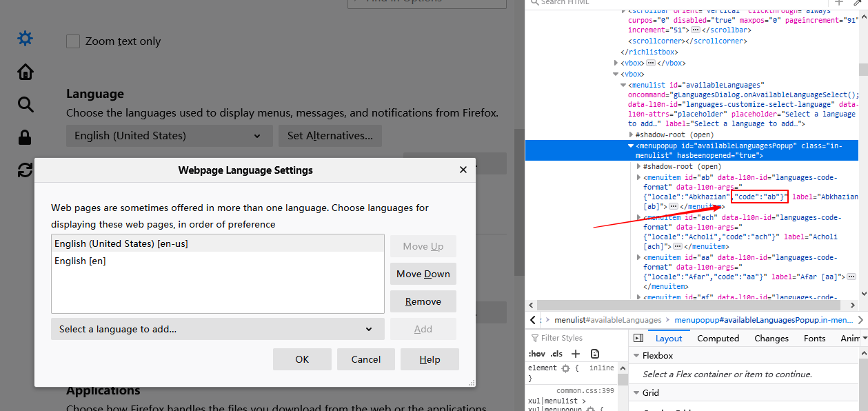Select English (United States) [en-us] list row
Viewport: 868px width, 411px height.
coord(218,243)
